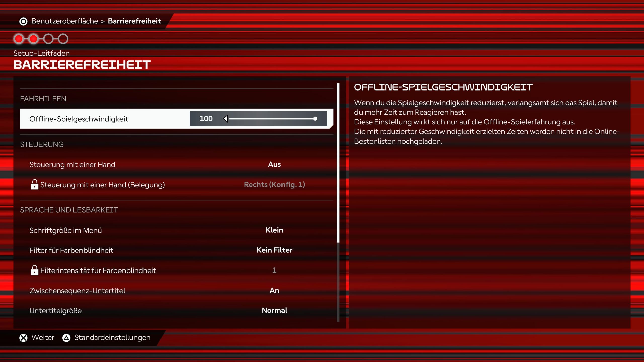
Task: Select the fourth empty setup step circle
Action: pyautogui.click(x=63, y=39)
